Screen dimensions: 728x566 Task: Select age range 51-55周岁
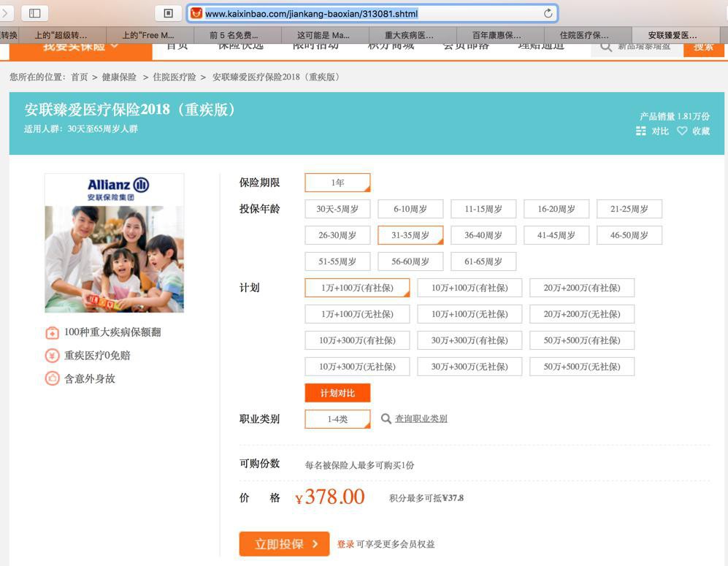[x=337, y=261]
